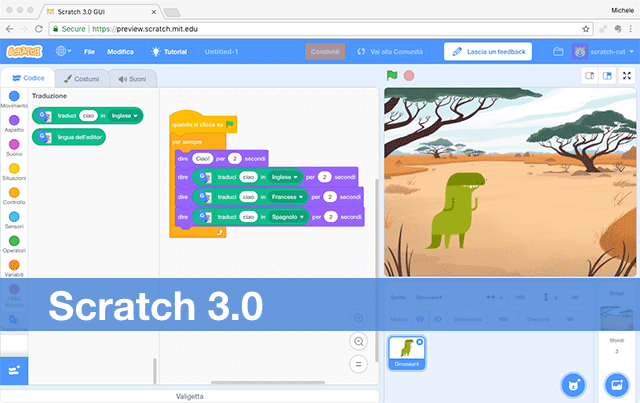Screen dimensions: 640x403
Task: Open the File menu
Action: pos(89,52)
